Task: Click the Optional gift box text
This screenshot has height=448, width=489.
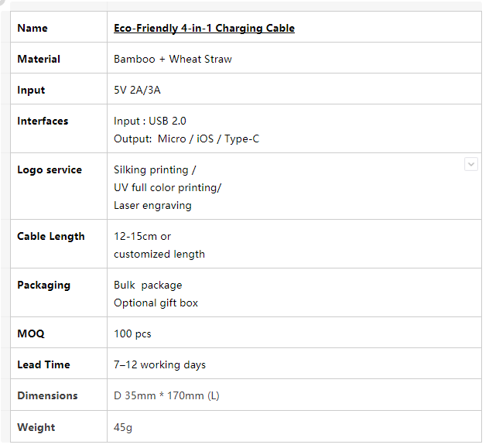Action: (156, 303)
